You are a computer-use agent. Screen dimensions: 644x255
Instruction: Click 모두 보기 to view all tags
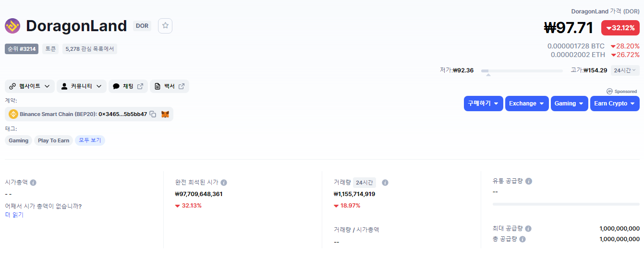(90, 140)
